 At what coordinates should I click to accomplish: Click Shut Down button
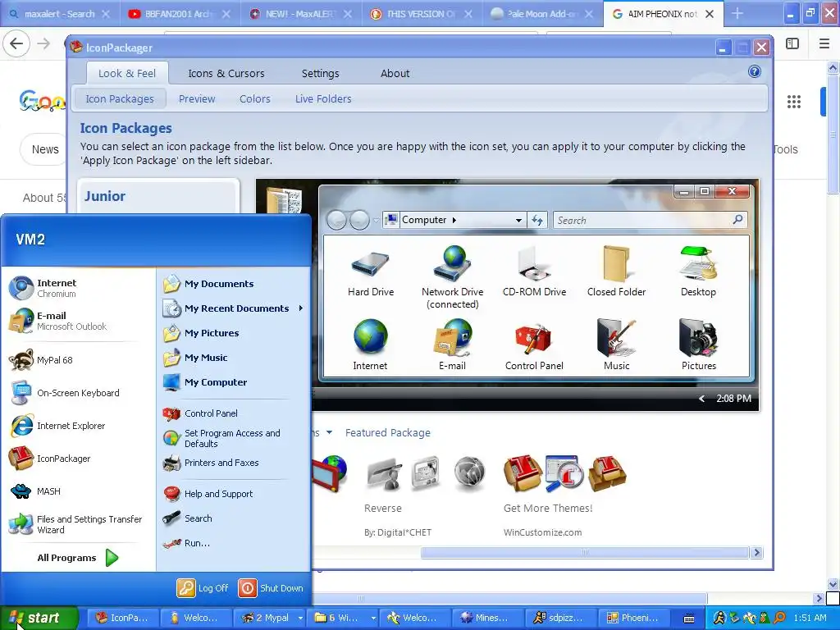(x=271, y=588)
